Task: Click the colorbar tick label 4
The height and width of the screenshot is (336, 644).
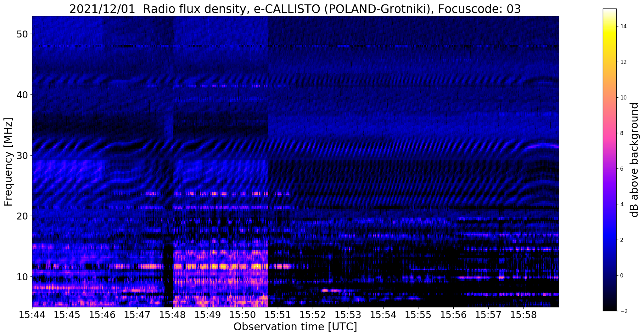Action: [x=621, y=204]
